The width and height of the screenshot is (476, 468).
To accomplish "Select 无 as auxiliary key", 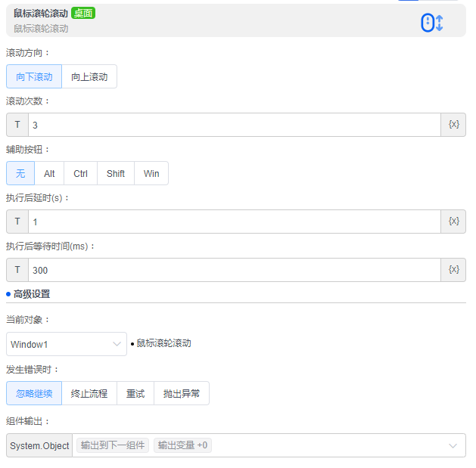I will (20, 173).
